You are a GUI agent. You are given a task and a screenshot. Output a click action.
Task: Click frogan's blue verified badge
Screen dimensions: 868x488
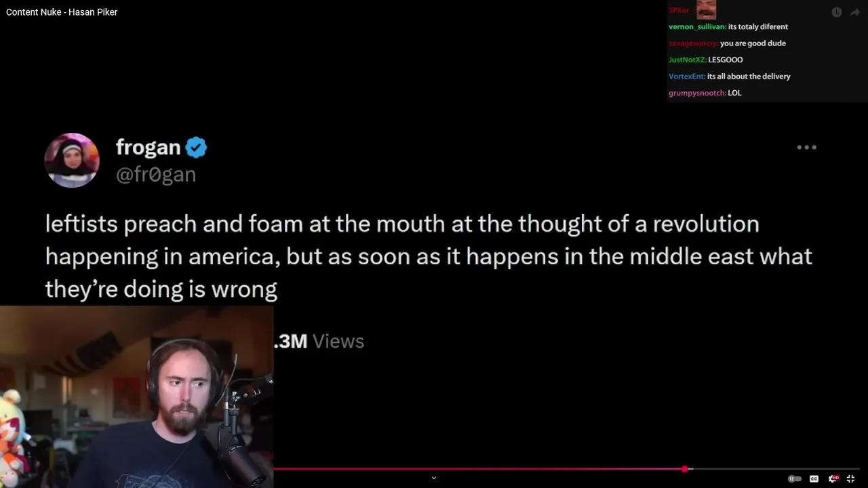pyautogui.click(x=196, y=147)
